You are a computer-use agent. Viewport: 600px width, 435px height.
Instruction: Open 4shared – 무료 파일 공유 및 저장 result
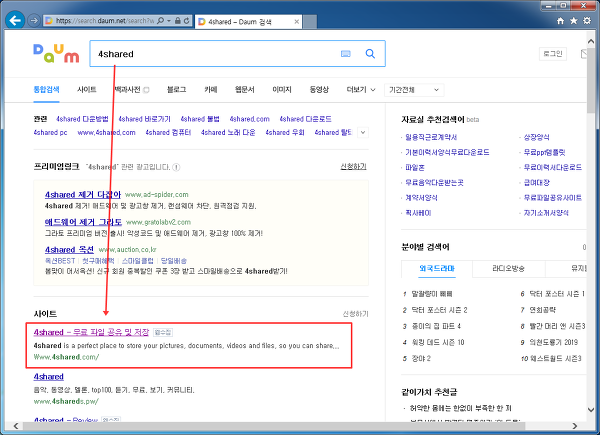pyautogui.click(x=91, y=332)
